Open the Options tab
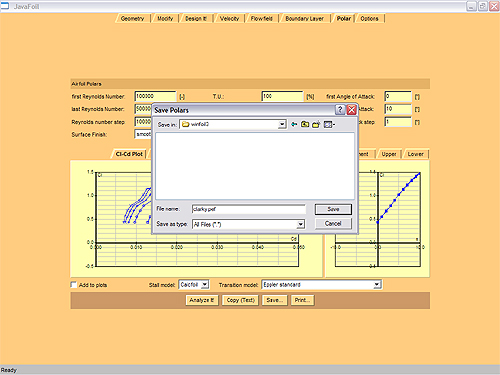Screen dimensions: 500x375 coord(369,19)
